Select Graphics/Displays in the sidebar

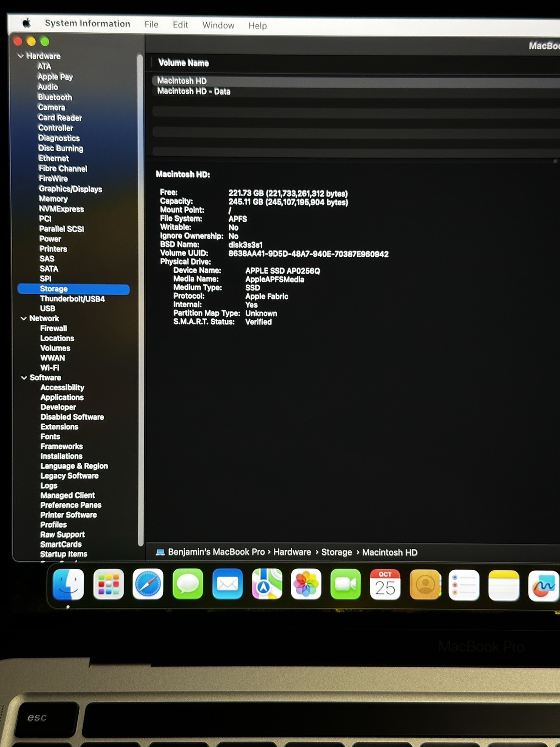tap(70, 189)
